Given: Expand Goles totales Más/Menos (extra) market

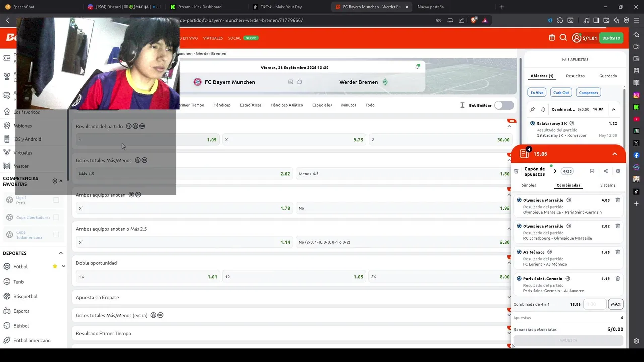Looking at the screenshot, I should [x=509, y=315].
